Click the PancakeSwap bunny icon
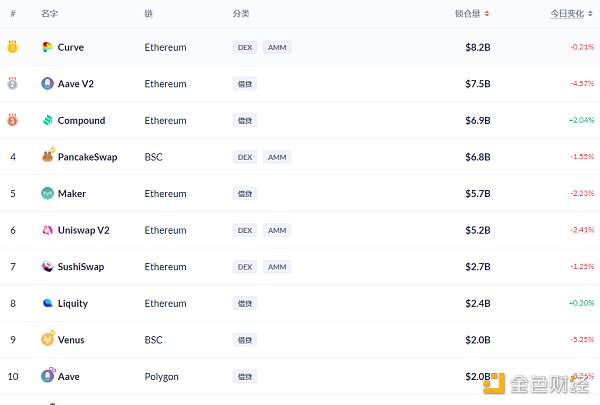 point(48,156)
